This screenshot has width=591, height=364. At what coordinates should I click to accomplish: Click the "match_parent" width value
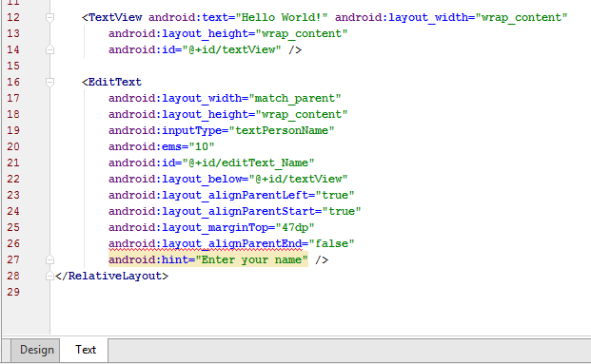[x=295, y=98]
